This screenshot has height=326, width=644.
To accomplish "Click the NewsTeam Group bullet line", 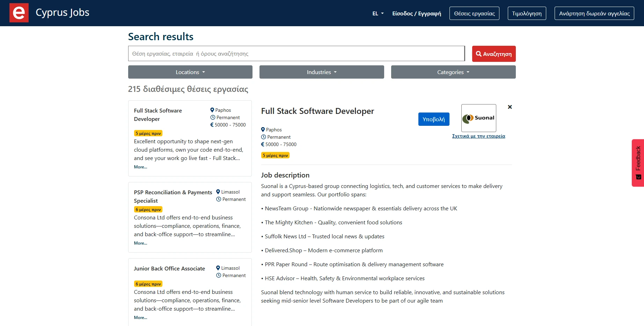I will point(359,209).
